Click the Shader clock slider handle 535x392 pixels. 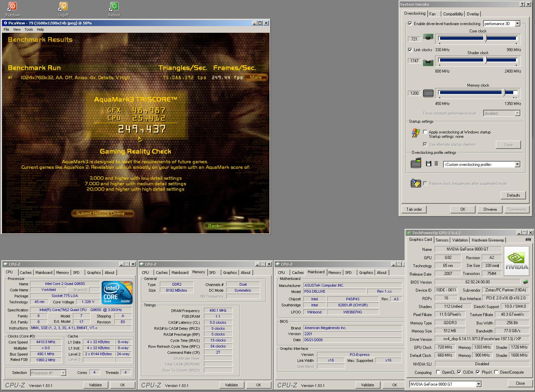(486, 61)
